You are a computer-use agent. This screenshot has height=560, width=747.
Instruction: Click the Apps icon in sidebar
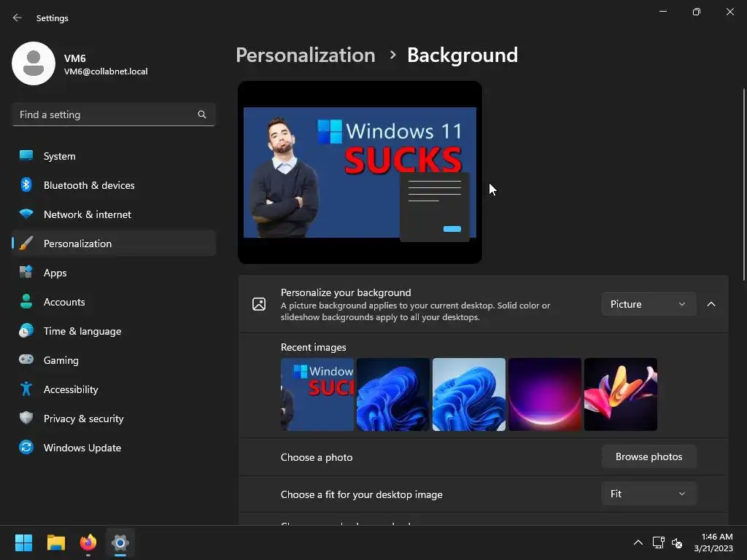tap(26, 273)
